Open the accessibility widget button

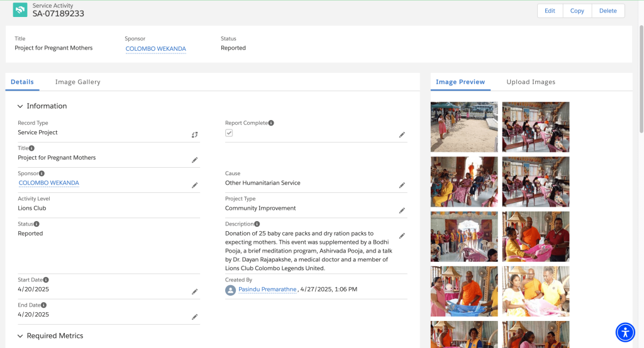(x=625, y=332)
